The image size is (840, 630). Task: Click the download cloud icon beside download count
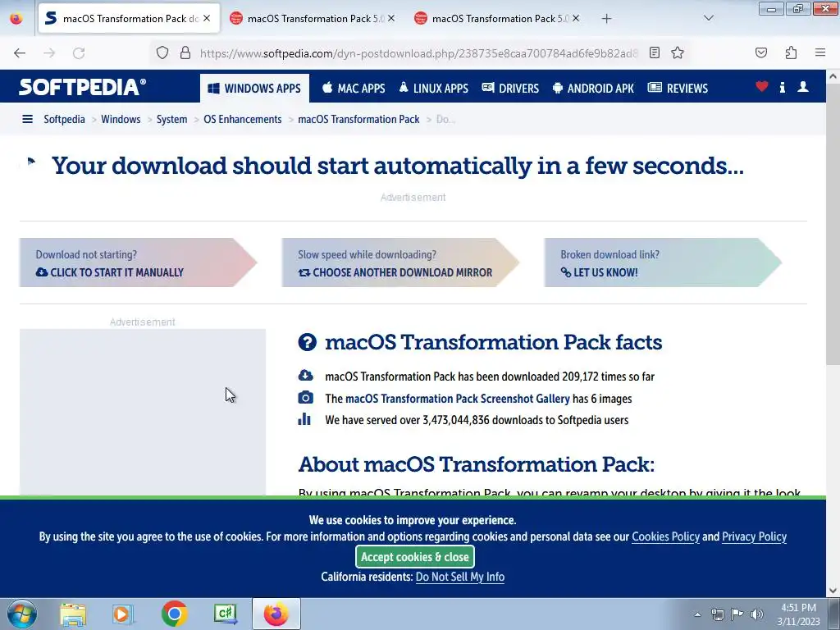pos(305,375)
